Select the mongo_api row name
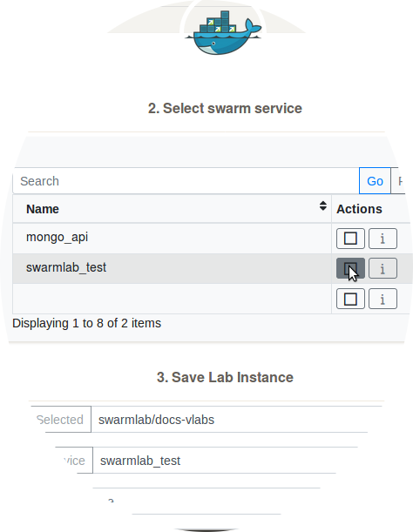This screenshot has height=532, width=413. click(57, 237)
